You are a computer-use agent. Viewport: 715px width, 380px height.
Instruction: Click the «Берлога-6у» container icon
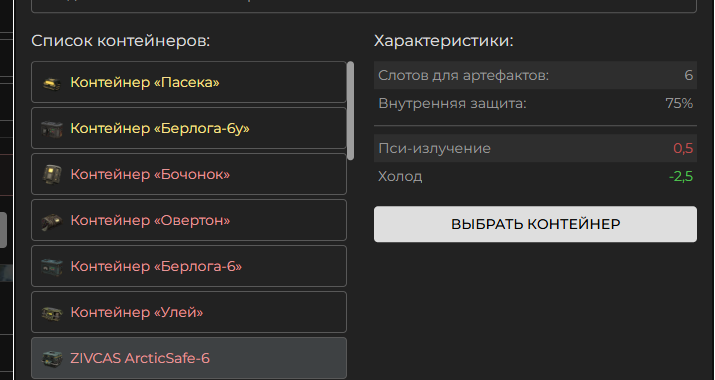point(52,129)
